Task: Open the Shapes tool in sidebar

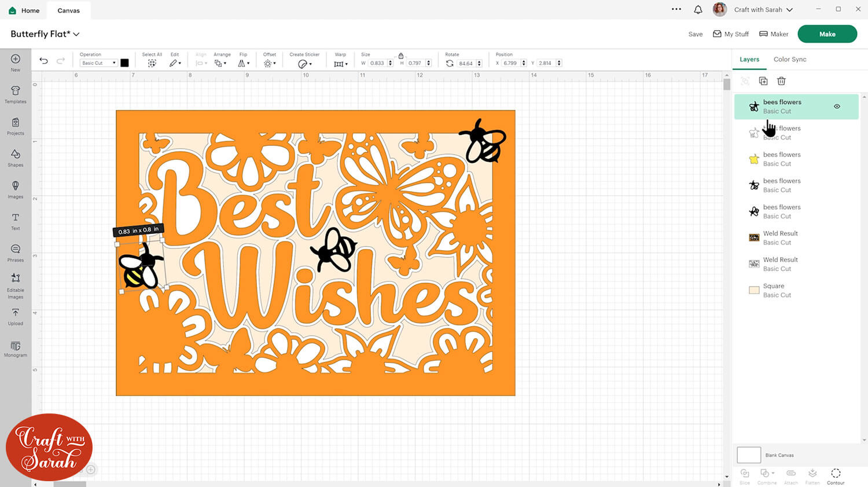Action: coord(16,158)
